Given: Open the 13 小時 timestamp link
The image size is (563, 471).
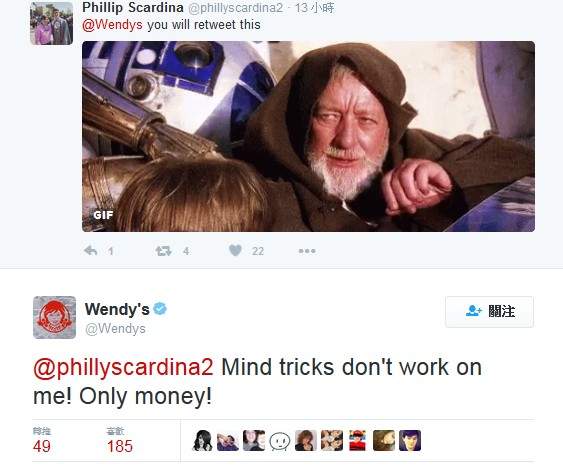Looking at the screenshot, I should tap(315, 8).
